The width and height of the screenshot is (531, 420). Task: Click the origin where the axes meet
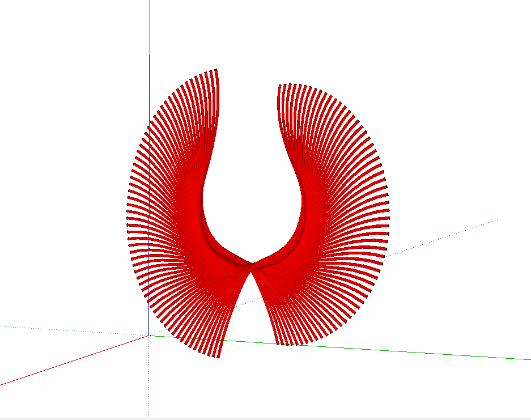149,336
